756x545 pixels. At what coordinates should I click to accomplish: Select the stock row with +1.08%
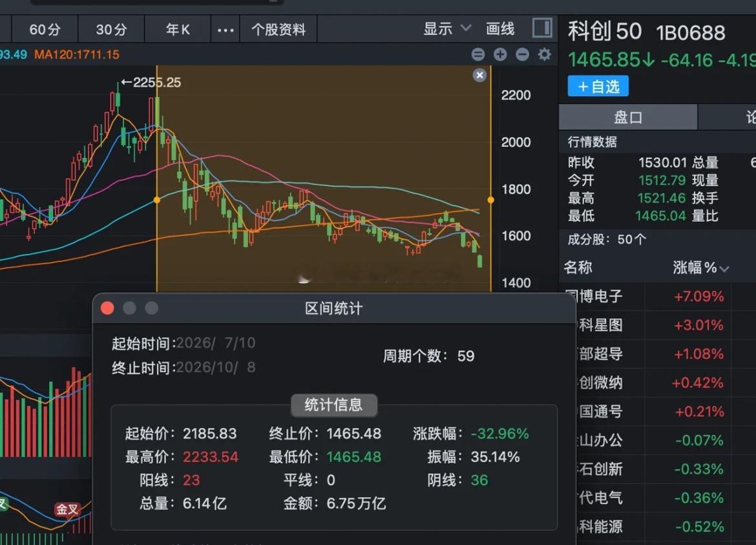(x=666, y=354)
